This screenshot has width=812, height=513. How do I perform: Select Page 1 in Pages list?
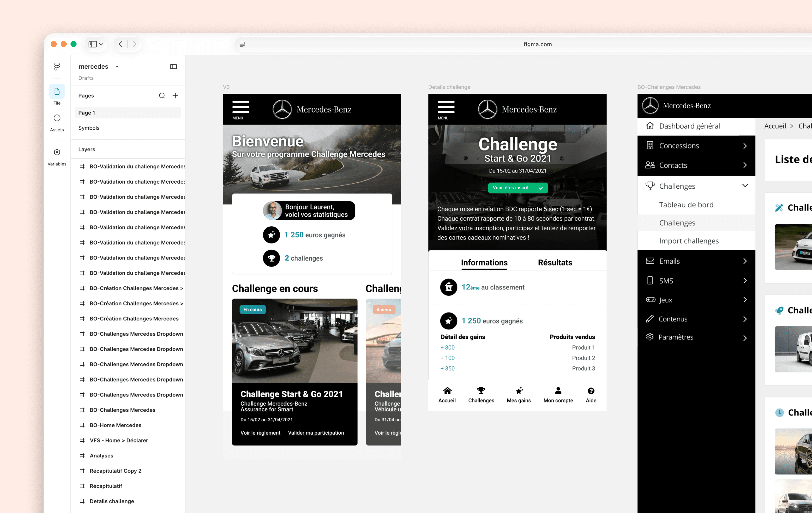click(128, 113)
